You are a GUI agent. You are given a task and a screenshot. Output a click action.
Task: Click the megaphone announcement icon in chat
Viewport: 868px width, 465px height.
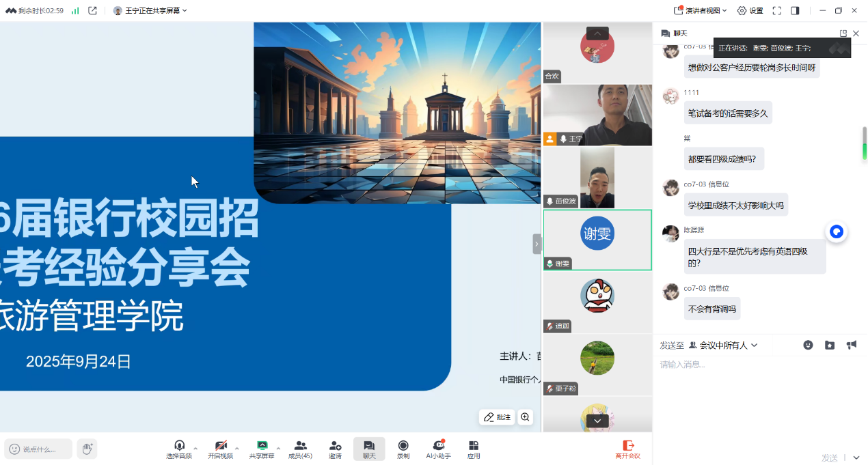(851, 345)
